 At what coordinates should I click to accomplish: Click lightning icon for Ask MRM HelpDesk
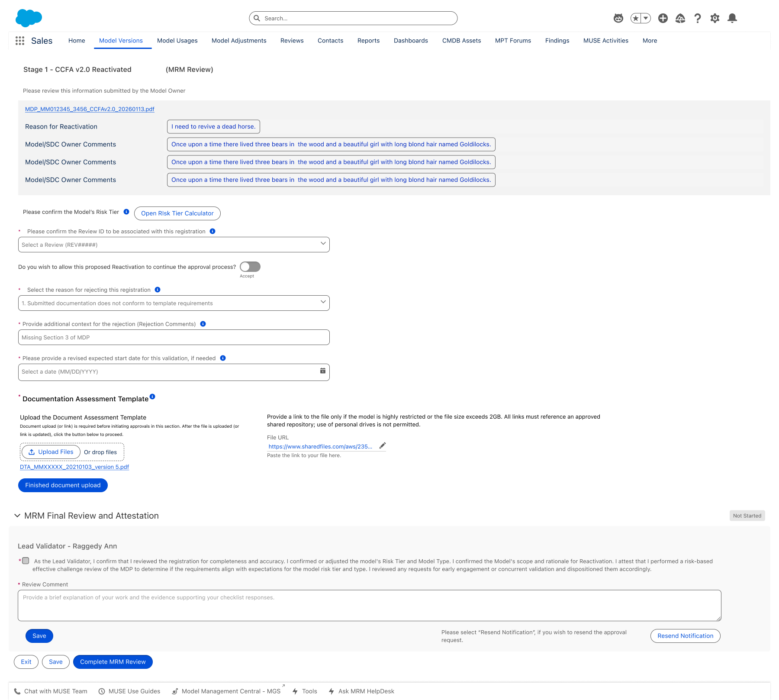pyautogui.click(x=331, y=691)
